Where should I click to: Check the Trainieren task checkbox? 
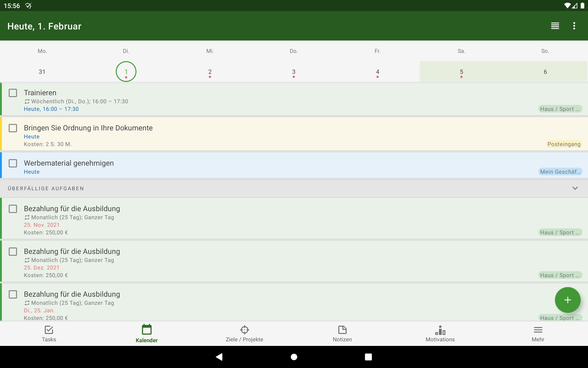[x=13, y=93]
